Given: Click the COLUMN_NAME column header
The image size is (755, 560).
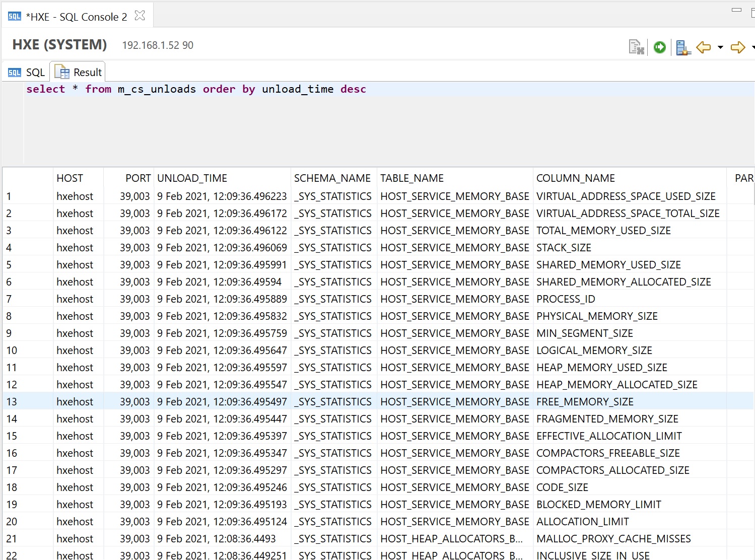Looking at the screenshot, I should pos(575,178).
